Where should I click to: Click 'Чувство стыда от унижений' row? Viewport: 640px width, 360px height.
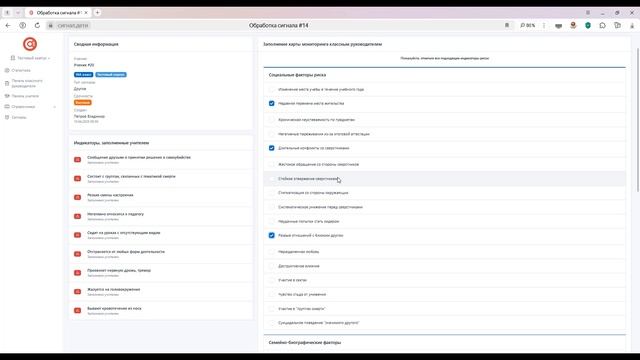[x=444, y=294]
